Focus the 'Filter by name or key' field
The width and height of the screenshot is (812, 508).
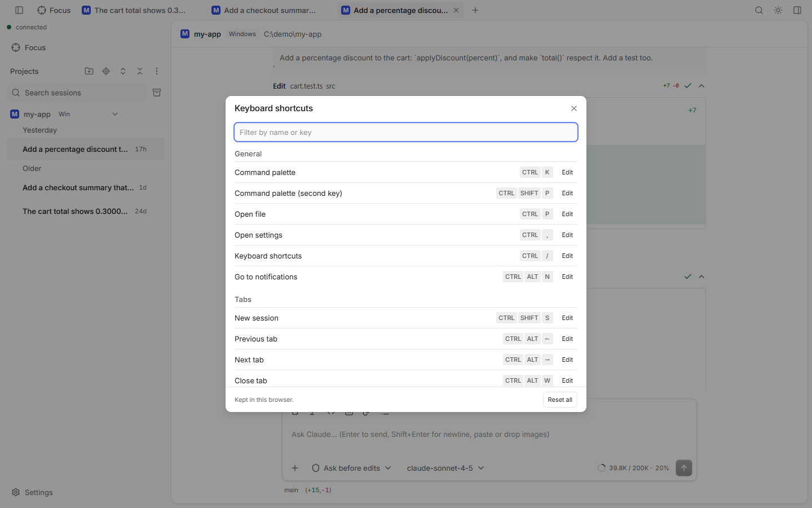click(x=406, y=132)
